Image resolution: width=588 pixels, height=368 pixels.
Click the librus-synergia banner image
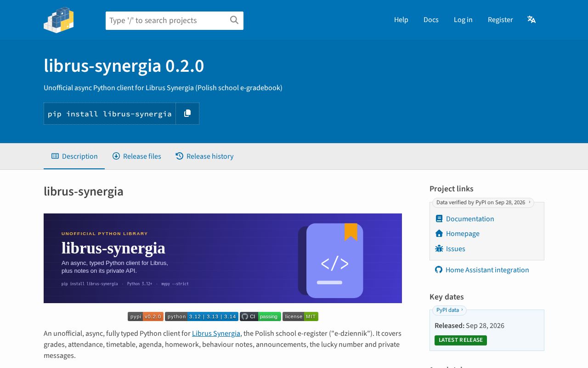[x=223, y=258]
